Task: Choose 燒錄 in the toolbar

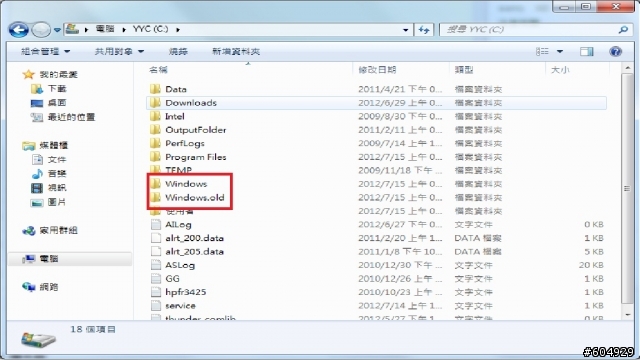Action: (178, 51)
